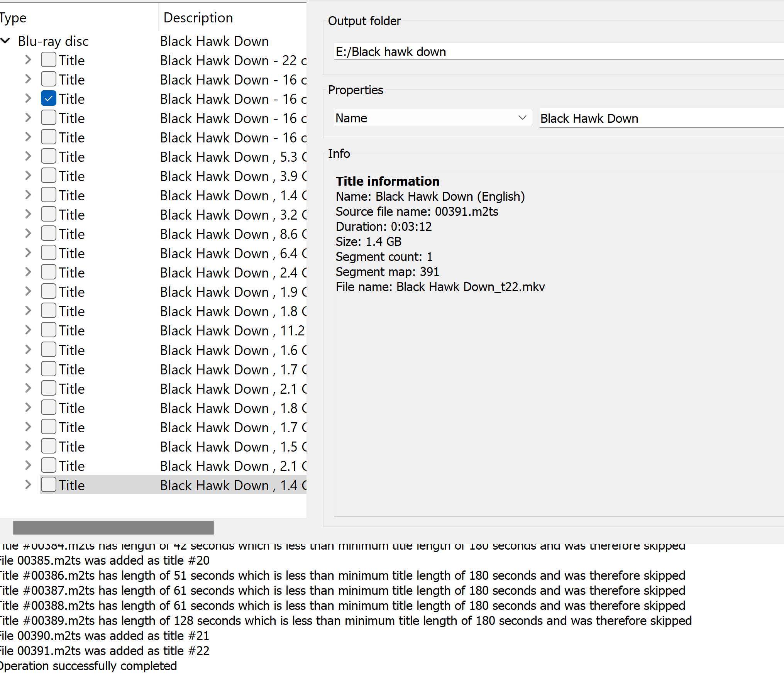This screenshot has width=784, height=682.
Task: Expand the highlighted Title entry
Action: point(28,485)
